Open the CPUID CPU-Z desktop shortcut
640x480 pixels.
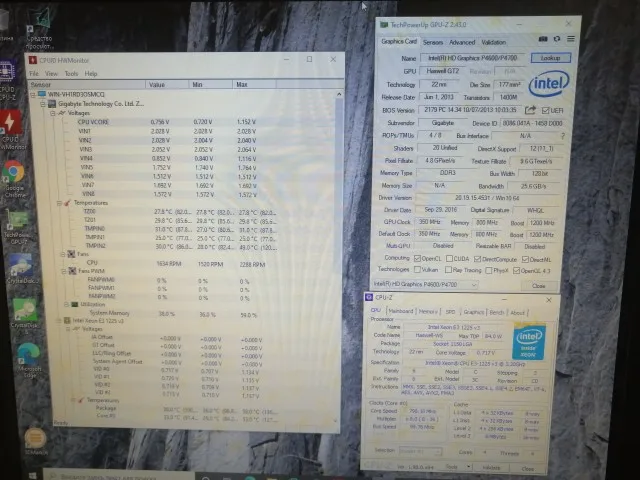(x=7, y=80)
